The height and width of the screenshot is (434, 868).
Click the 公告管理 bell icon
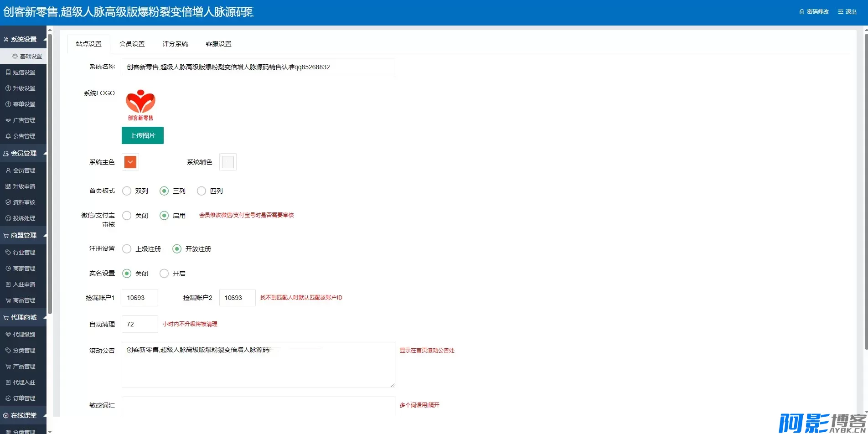pos(8,136)
